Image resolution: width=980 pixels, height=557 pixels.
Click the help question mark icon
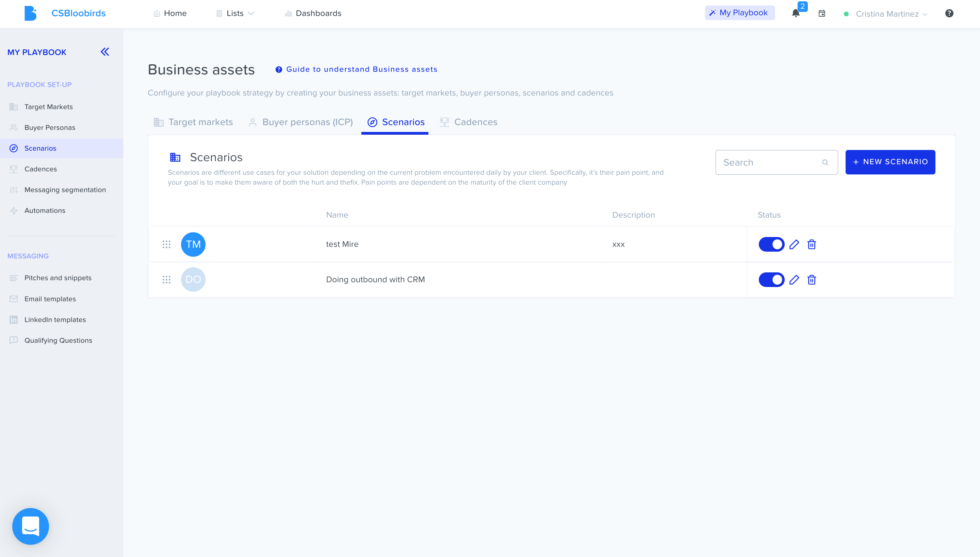(x=949, y=13)
